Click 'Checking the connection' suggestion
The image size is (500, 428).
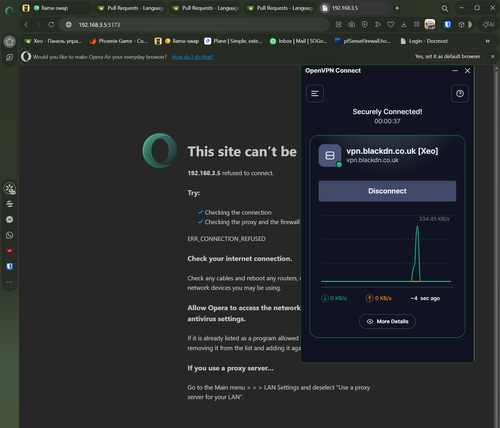click(x=238, y=212)
